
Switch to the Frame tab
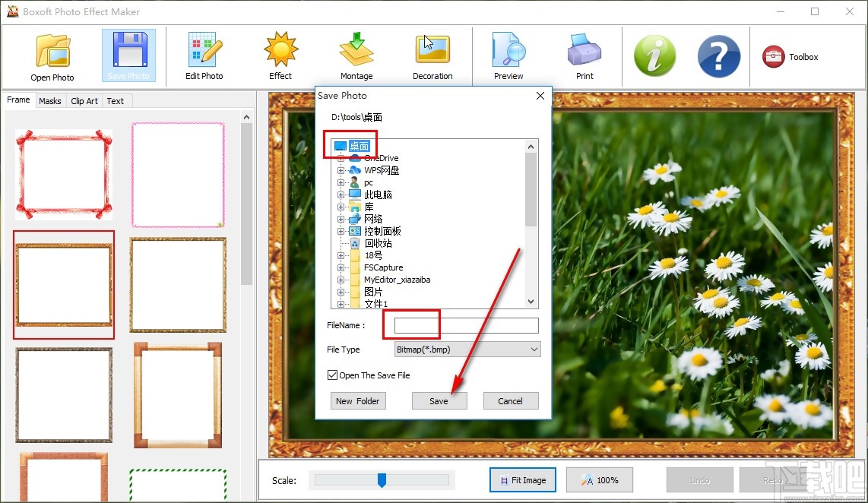point(18,100)
